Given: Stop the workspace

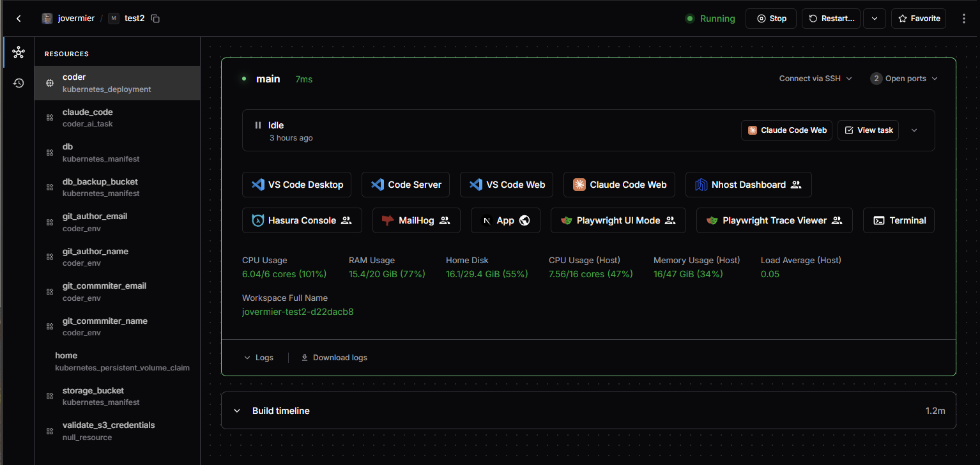Looking at the screenshot, I should 771,19.
